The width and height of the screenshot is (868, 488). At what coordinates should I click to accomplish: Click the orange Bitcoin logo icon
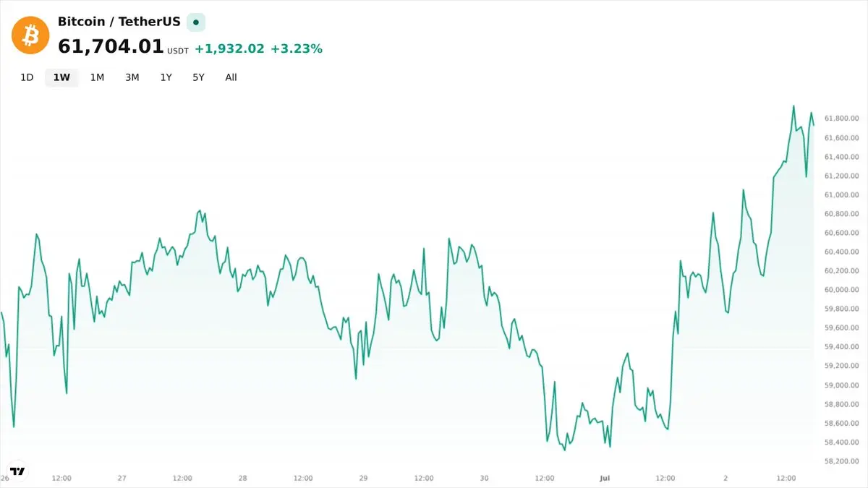(x=30, y=35)
